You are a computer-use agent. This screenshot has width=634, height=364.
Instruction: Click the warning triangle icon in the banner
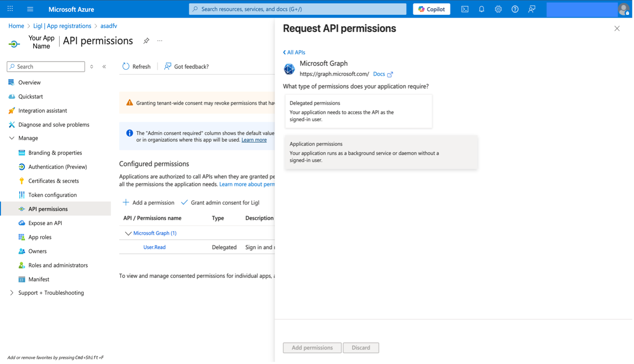130,103
